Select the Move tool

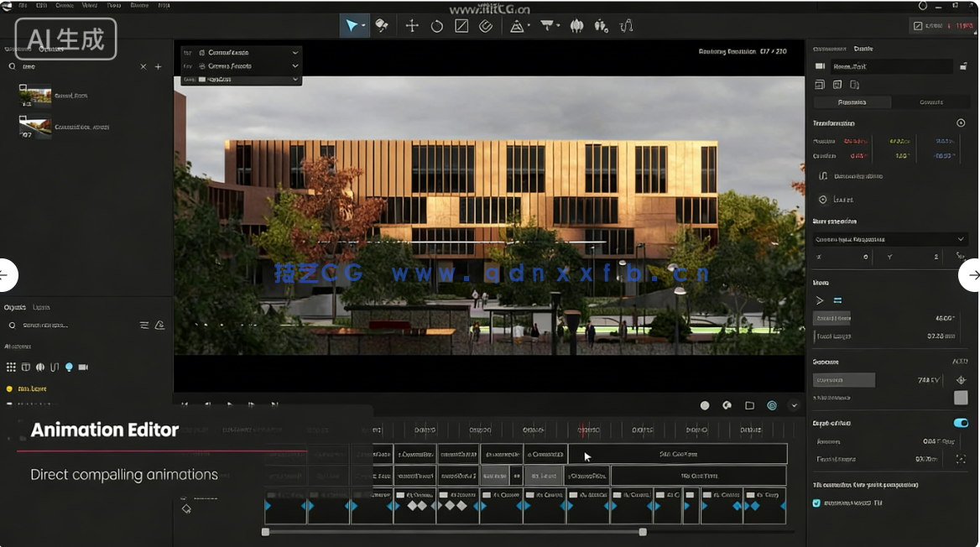click(x=411, y=25)
